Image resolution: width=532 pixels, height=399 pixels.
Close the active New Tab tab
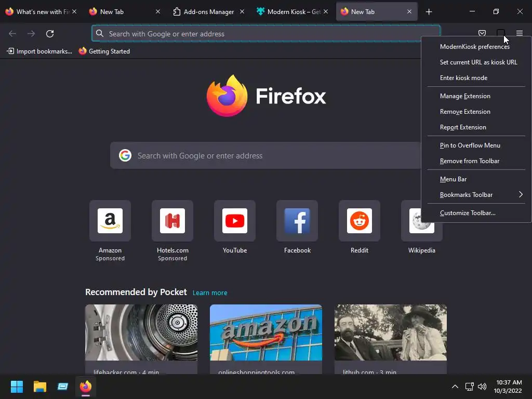pyautogui.click(x=409, y=11)
